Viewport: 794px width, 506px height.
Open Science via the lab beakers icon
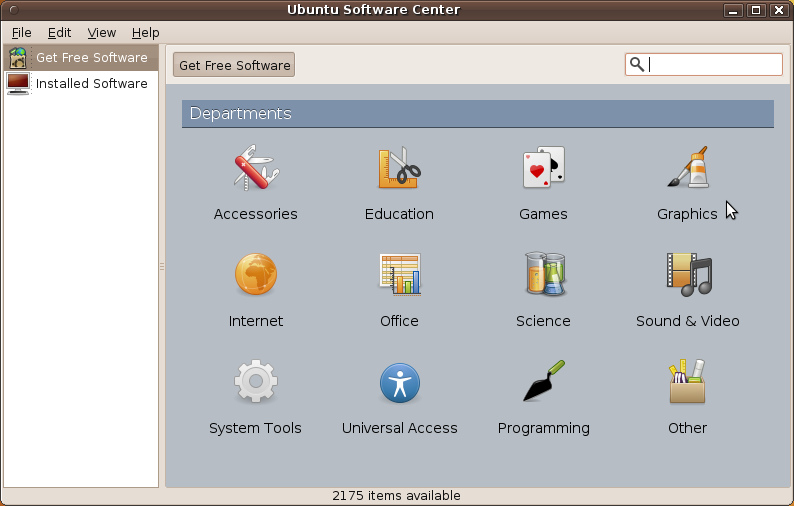click(x=544, y=274)
